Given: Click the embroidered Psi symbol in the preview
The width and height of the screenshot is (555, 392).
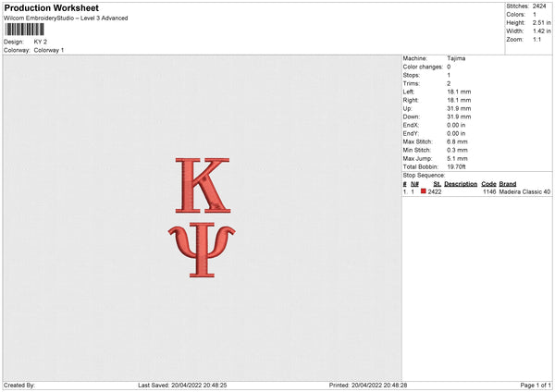Looking at the screenshot, I should (x=202, y=250).
